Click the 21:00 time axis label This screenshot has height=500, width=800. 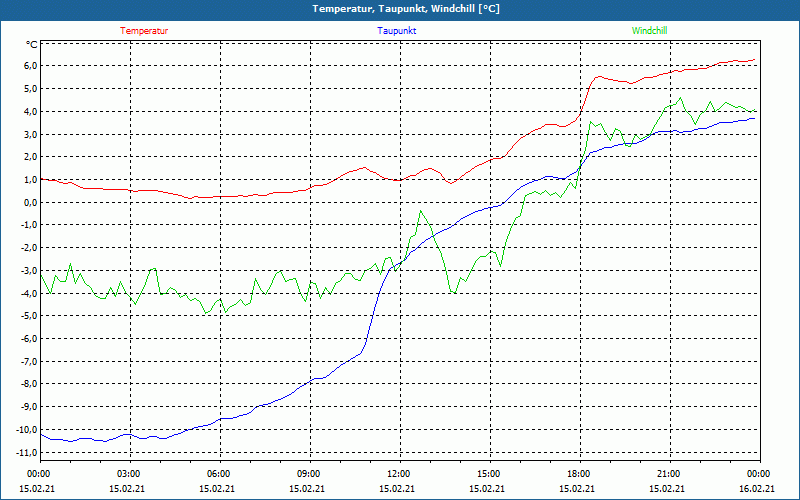click(667, 473)
